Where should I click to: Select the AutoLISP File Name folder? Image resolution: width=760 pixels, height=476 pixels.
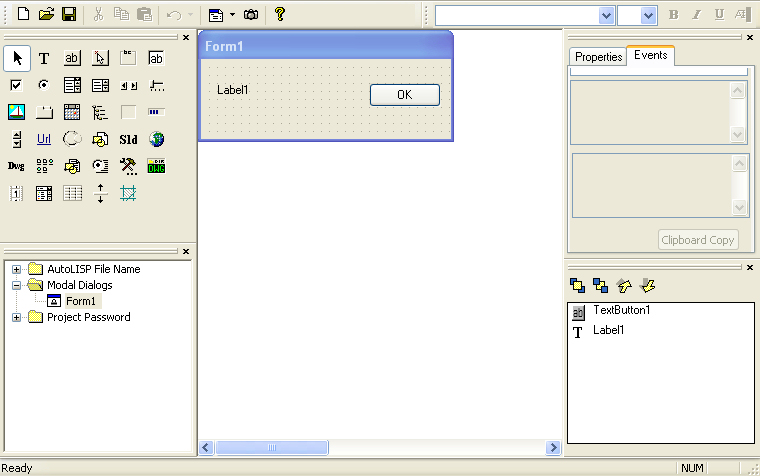pos(94,269)
